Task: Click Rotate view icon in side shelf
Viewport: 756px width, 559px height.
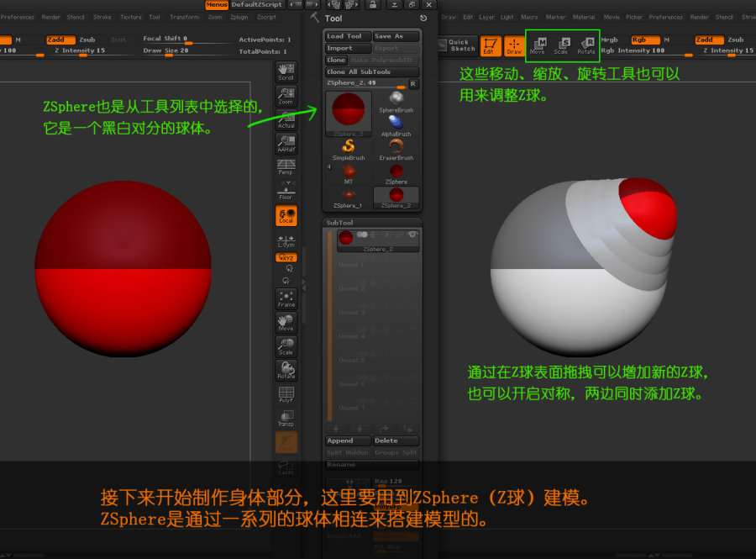Action: 286,371
